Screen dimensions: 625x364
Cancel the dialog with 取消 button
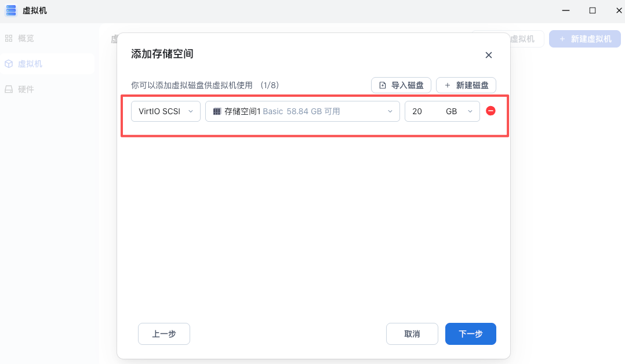pos(412,334)
